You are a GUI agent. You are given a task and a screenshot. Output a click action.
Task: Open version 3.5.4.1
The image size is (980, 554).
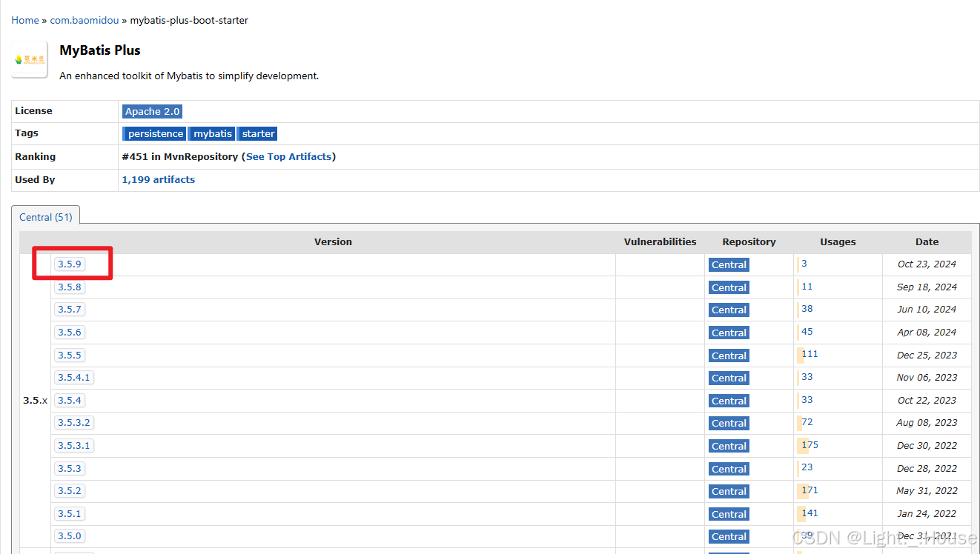click(x=74, y=378)
